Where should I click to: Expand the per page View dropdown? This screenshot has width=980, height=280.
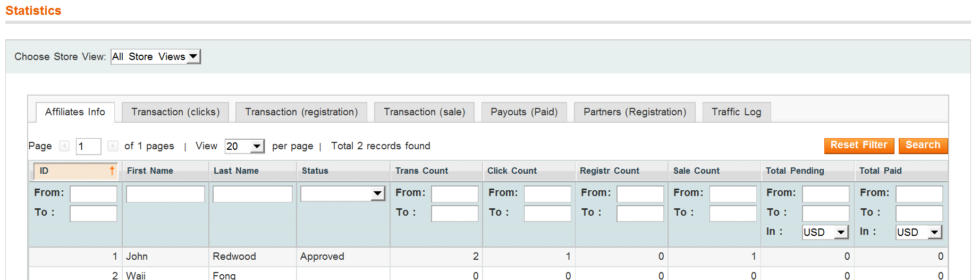[x=244, y=146]
